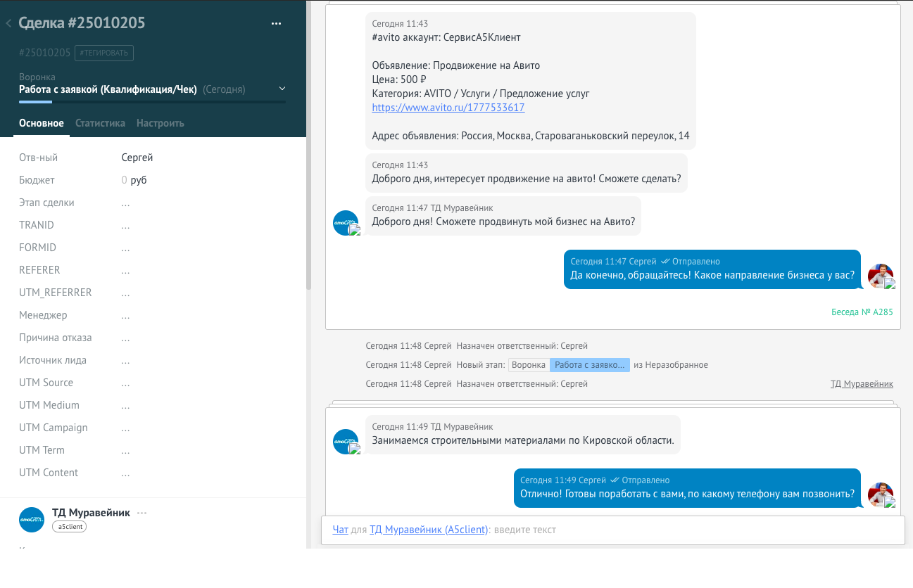Edit the Причина отказа field value
This screenshot has height=588, width=913.
pyautogui.click(x=125, y=338)
